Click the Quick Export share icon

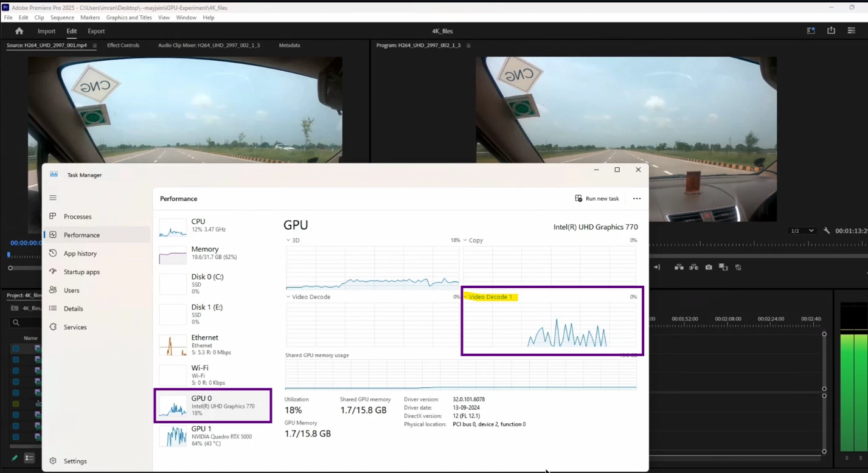click(x=831, y=31)
